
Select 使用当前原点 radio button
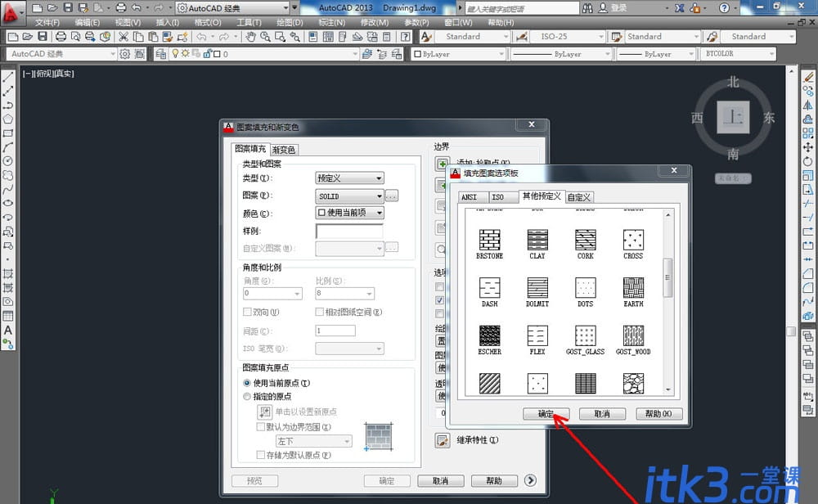click(x=247, y=383)
